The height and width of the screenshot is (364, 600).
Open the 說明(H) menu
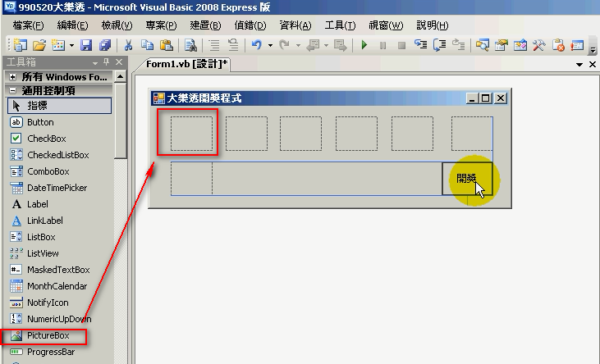pyautogui.click(x=432, y=25)
